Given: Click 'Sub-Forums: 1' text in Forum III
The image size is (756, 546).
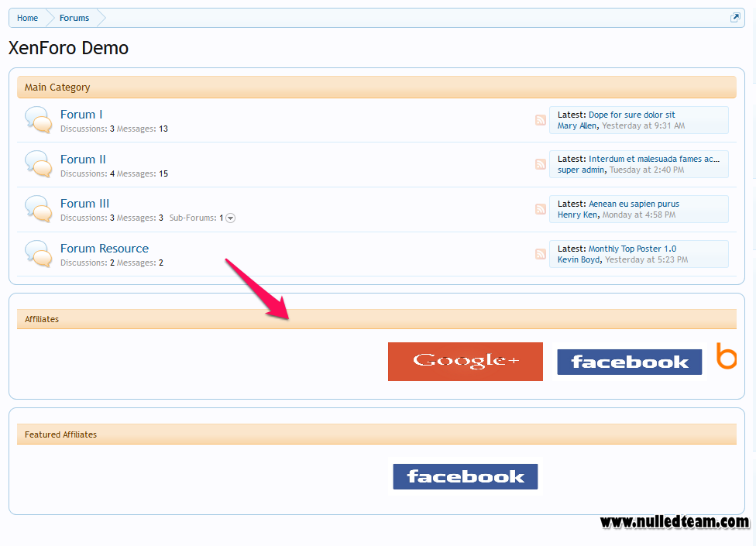Looking at the screenshot, I should coord(196,218).
